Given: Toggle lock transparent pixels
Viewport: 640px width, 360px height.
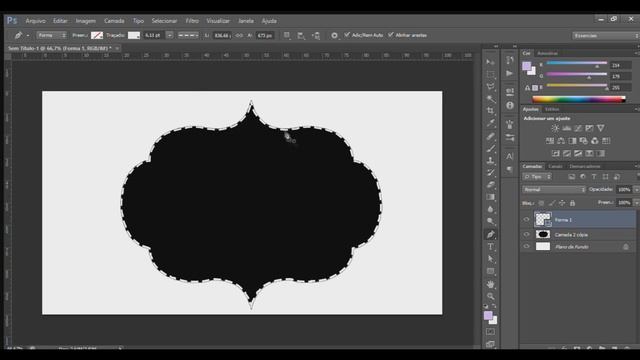Looking at the screenshot, I should [541, 203].
